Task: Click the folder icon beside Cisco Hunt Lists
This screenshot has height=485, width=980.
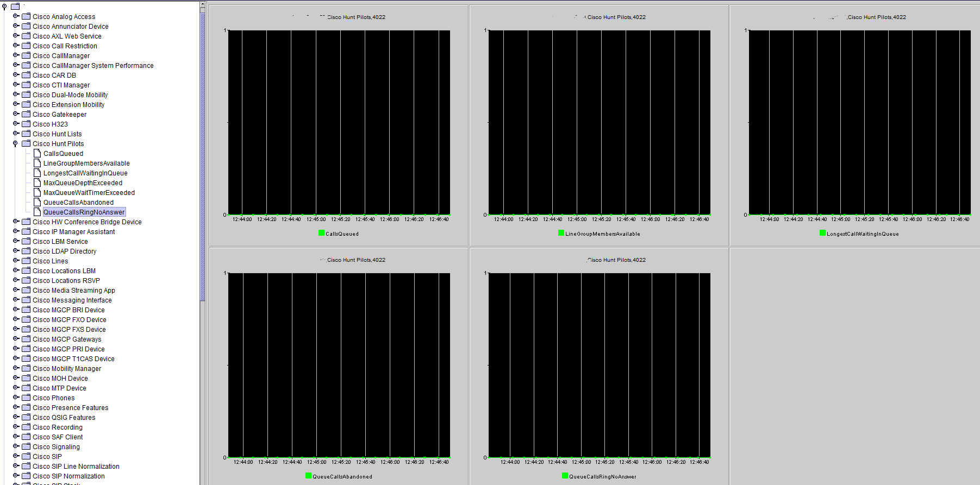Action: [x=26, y=134]
